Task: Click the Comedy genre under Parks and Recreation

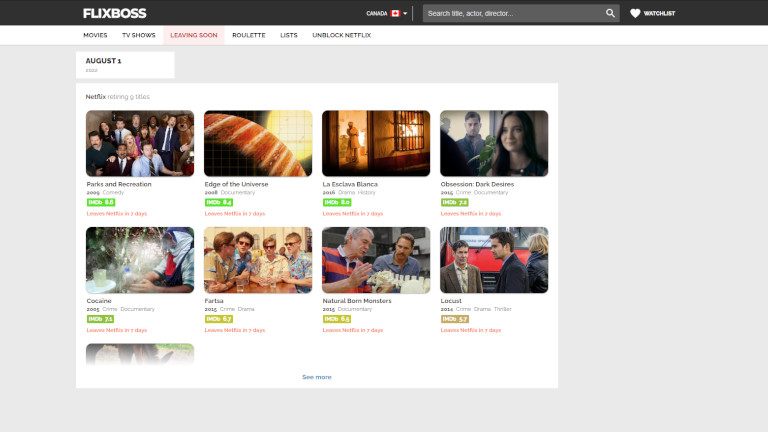Action: 113,192
